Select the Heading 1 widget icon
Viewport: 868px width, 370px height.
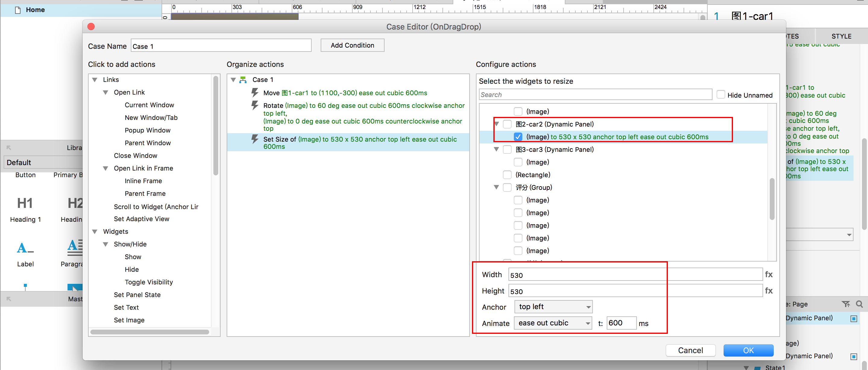pos(25,203)
